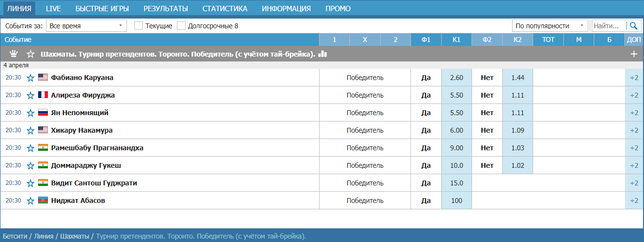Star the Candidates Tournament event header

[31, 54]
